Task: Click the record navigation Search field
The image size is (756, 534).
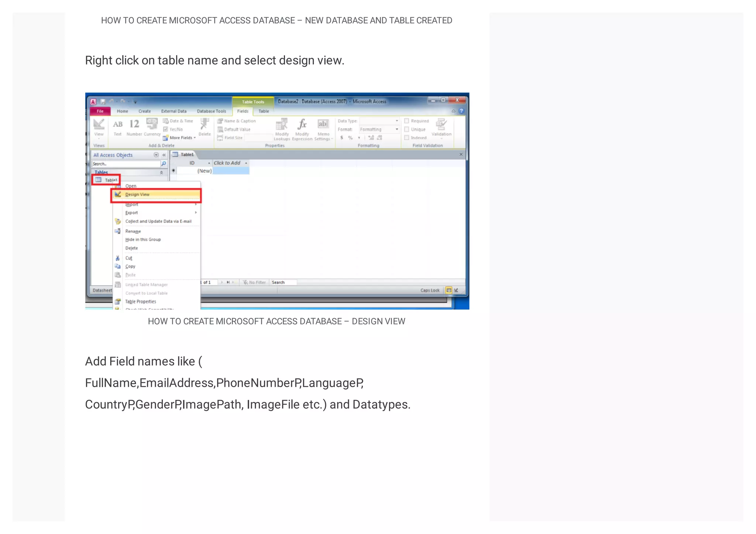Action: 283,282
